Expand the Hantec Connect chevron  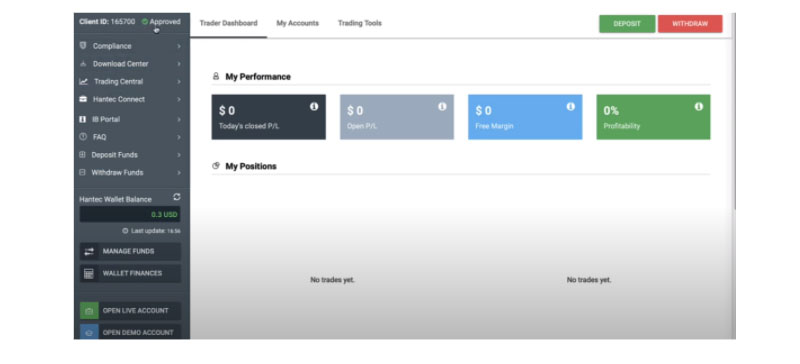point(179,100)
